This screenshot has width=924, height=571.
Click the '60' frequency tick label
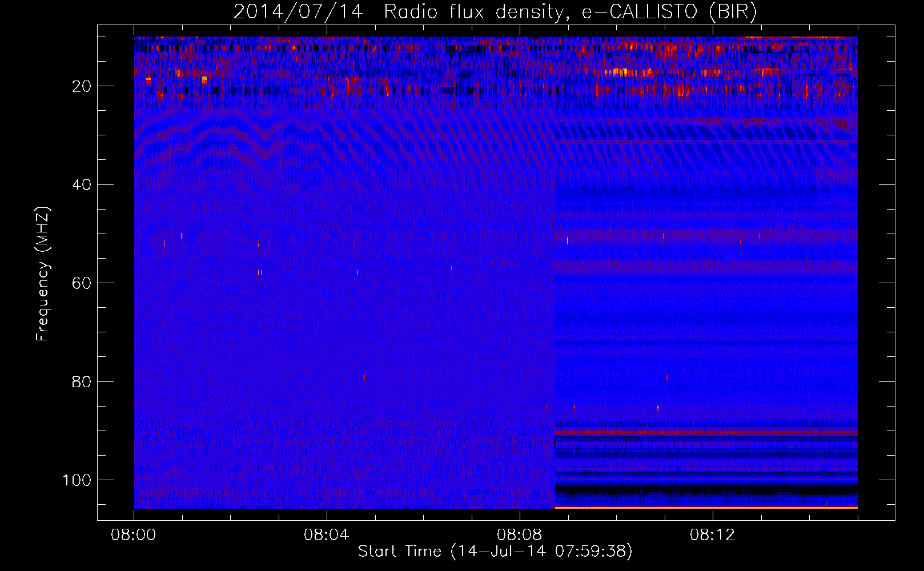(x=82, y=283)
